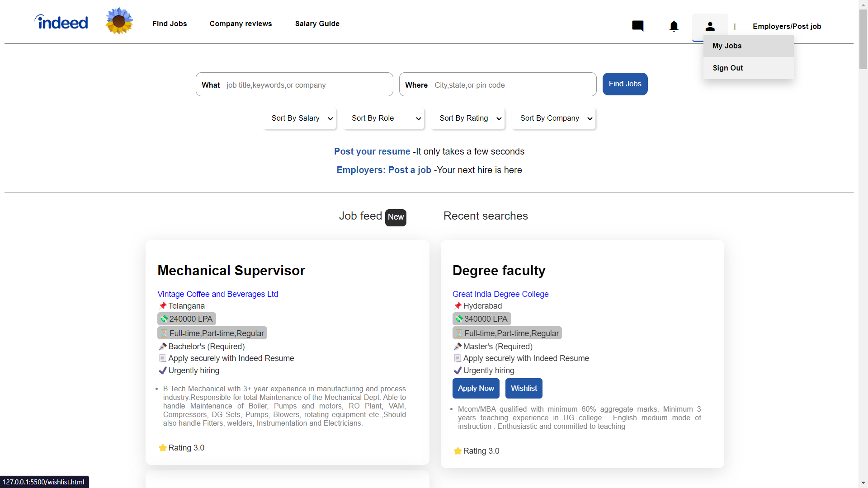Click the sunflower icon in header

pos(119,21)
